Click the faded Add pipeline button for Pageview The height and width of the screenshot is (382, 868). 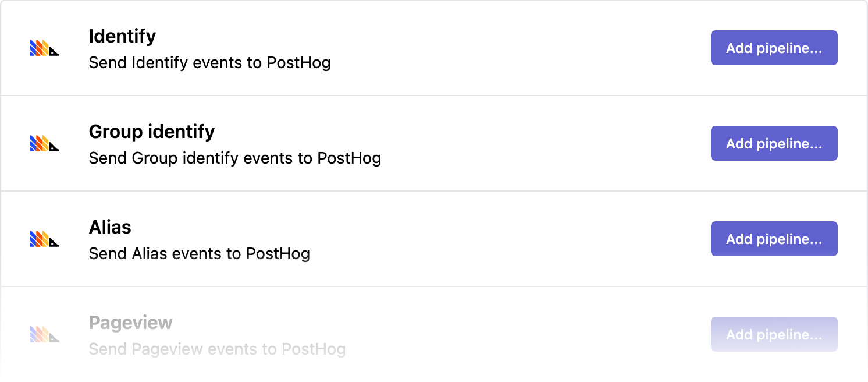(774, 334)
